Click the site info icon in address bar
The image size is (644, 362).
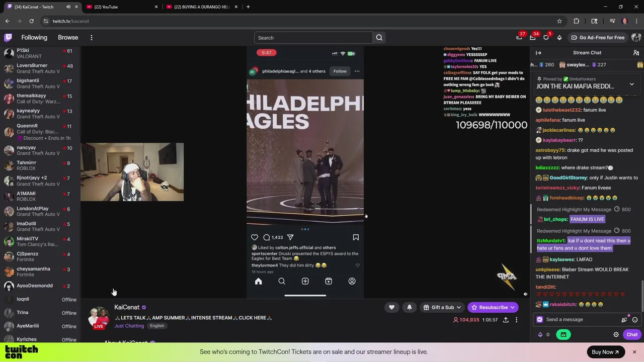tap(46, 21)
